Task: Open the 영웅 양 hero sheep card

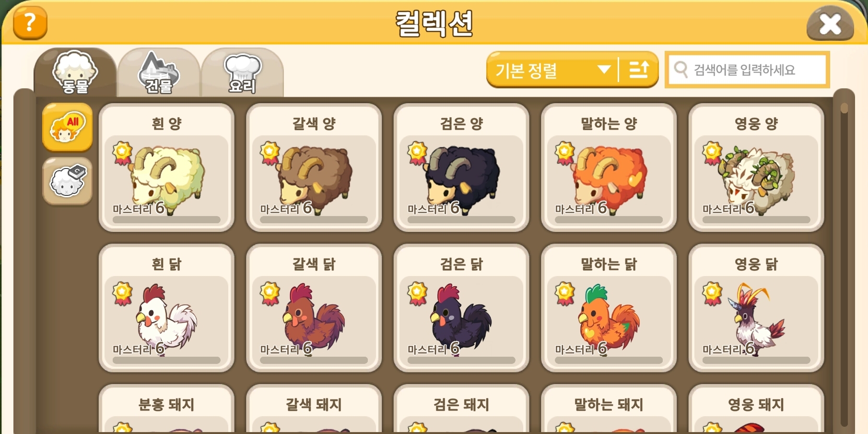Action: click(756, 168)
